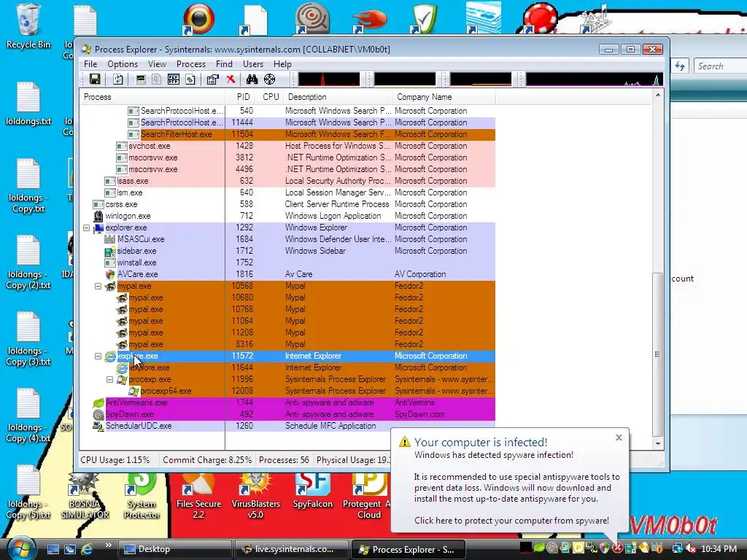
Task: Collapse the explorer.exe tree node
Action: 86,227
